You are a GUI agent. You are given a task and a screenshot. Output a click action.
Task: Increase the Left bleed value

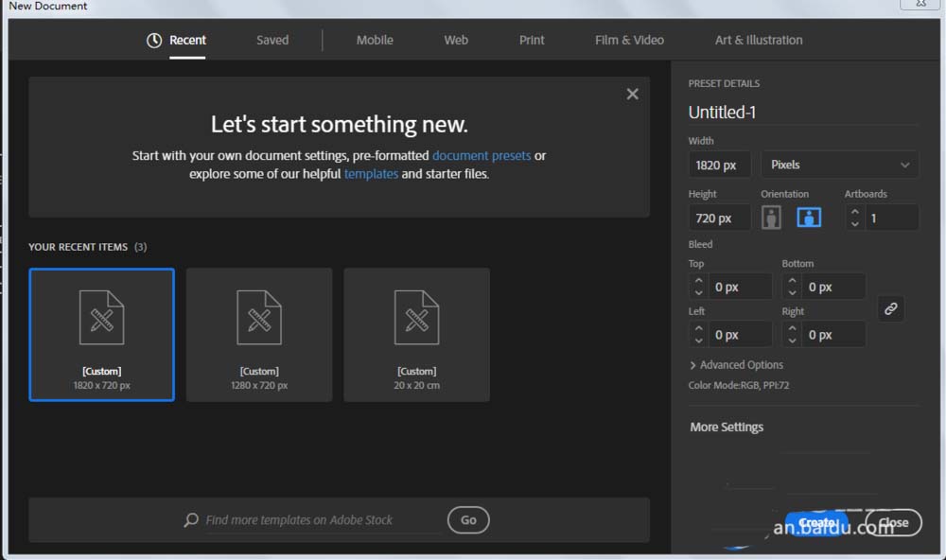click(699, 328)
